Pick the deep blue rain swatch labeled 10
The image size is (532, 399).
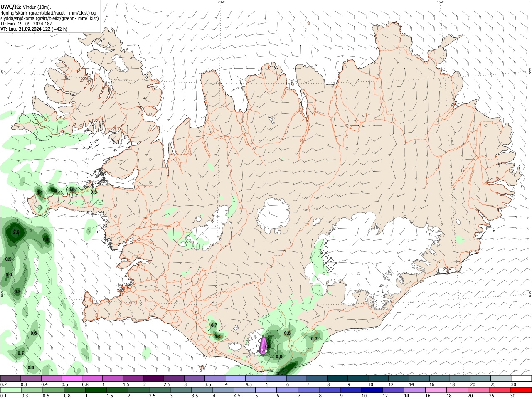click(372, 390)
